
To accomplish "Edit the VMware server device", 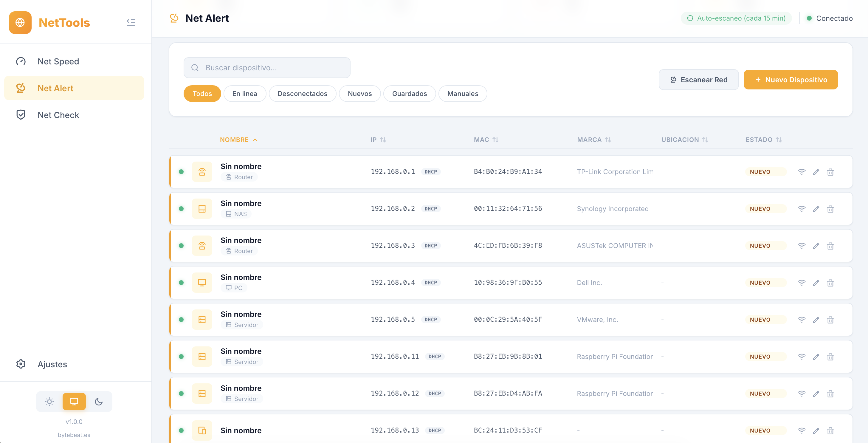I will pos(816,320).
